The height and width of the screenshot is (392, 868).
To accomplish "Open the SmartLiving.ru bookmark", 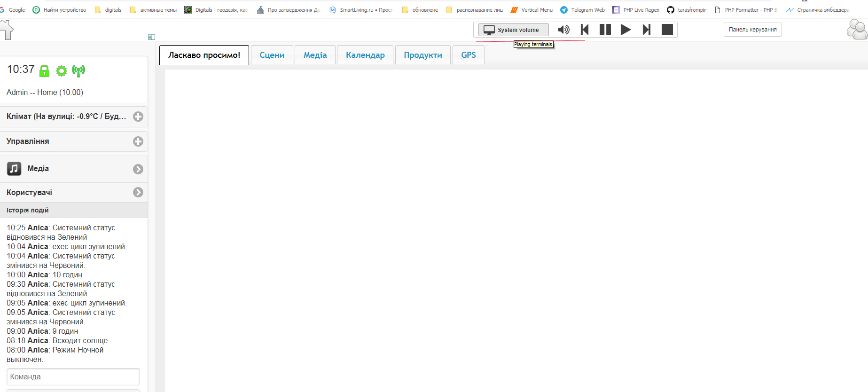I will coord(361,10).
